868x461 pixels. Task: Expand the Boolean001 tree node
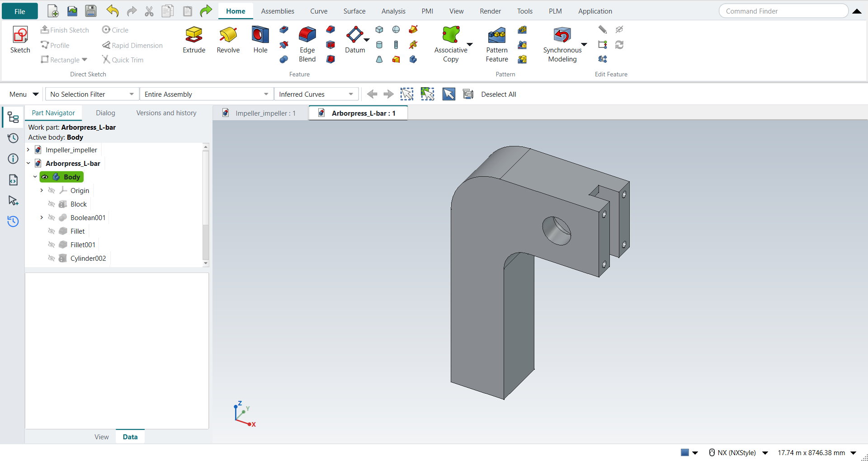42,217
